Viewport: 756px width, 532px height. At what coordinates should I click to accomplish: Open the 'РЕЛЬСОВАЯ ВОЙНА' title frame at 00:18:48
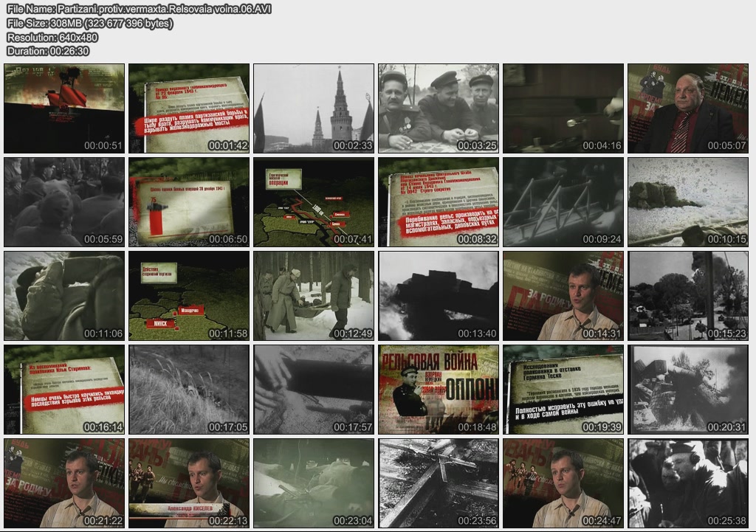(x=439, y=390)
